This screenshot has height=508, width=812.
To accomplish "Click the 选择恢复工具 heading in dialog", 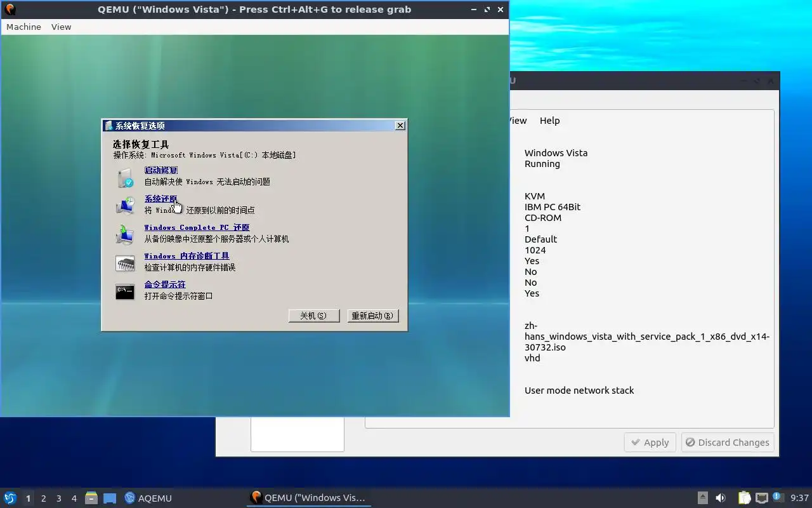I will (141, 144).
